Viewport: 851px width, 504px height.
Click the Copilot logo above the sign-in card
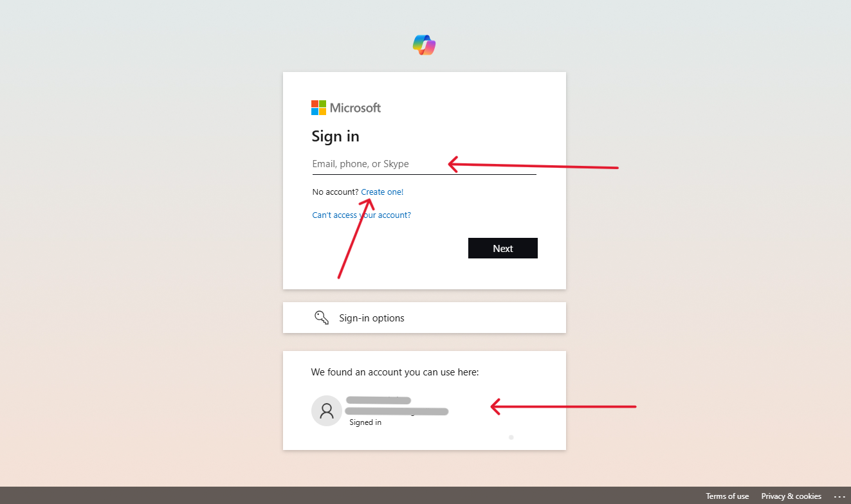tap(425, 45)
